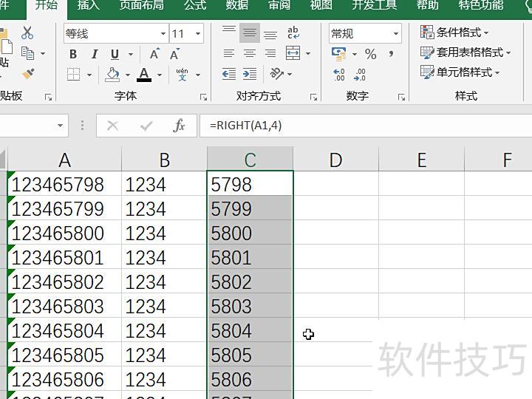532x399 pixels.
Task: Toggle Wrap Text
Action: [293, 33]
